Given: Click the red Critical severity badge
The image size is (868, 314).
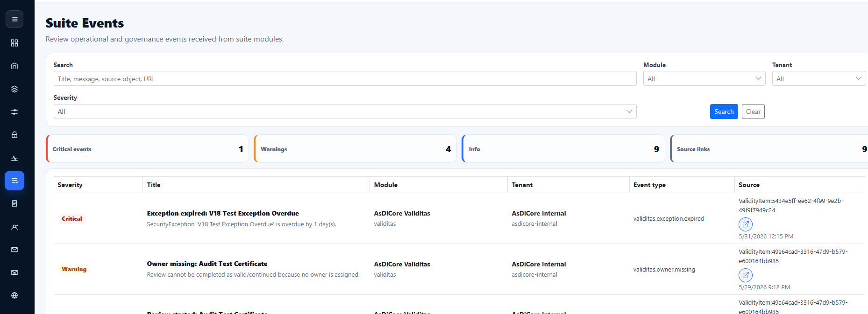Looking at the screenshot, I should coord(72,218).
